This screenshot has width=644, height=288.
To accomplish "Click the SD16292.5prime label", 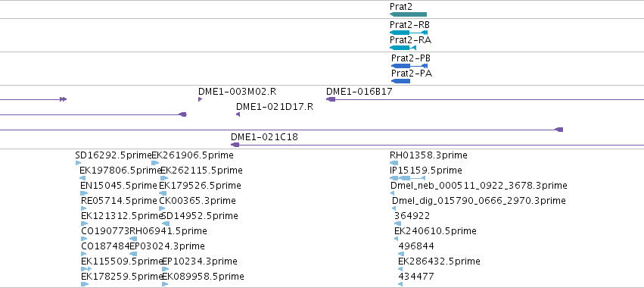I will [114, 155].
